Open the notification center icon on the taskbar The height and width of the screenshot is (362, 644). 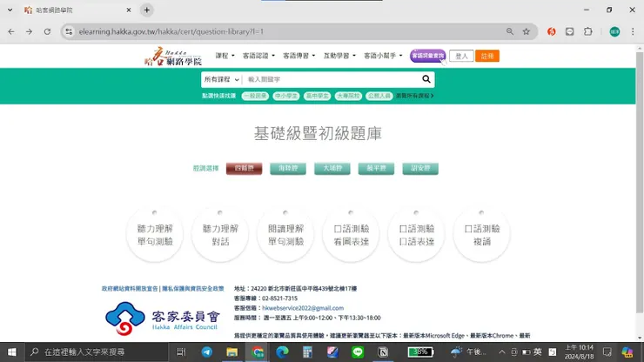pyautogui.click(x=607, y=352)
